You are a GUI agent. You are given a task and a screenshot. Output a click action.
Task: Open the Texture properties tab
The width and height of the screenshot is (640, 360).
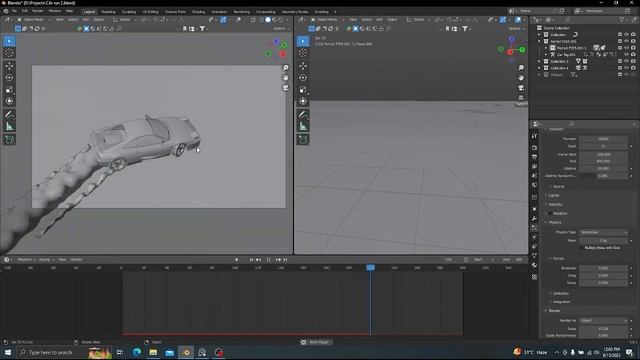click(x=534, y=277)
